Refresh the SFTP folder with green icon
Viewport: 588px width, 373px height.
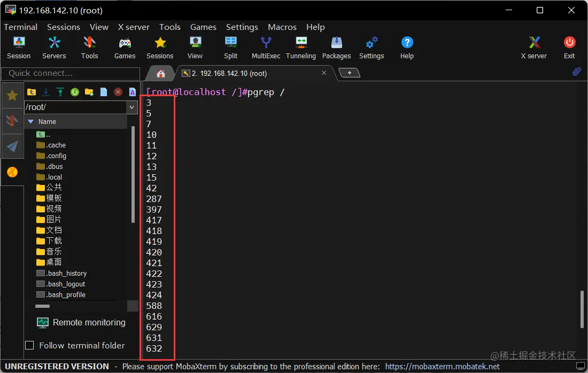75,92
